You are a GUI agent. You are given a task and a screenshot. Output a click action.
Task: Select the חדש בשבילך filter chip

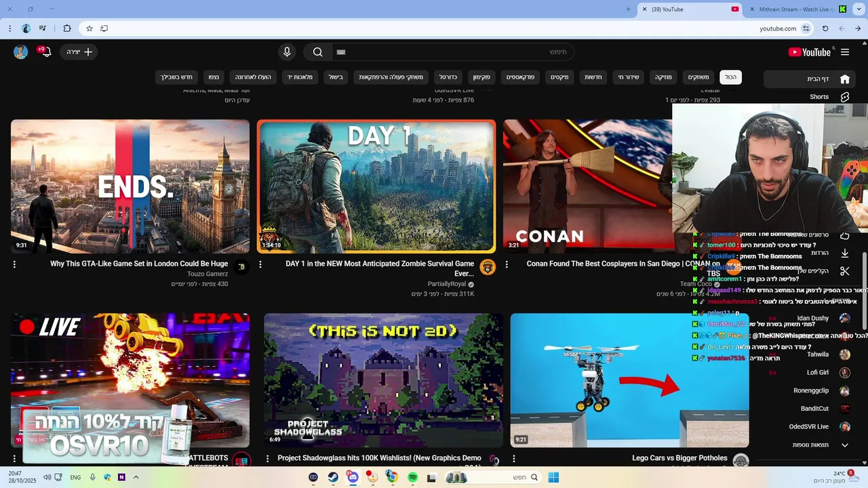point(176,77)
